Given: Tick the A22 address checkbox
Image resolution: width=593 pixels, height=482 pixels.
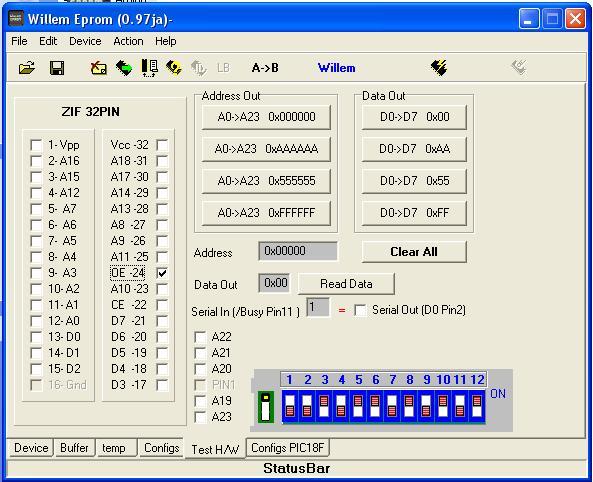Looking at the screenshot, I should [200, 337].
